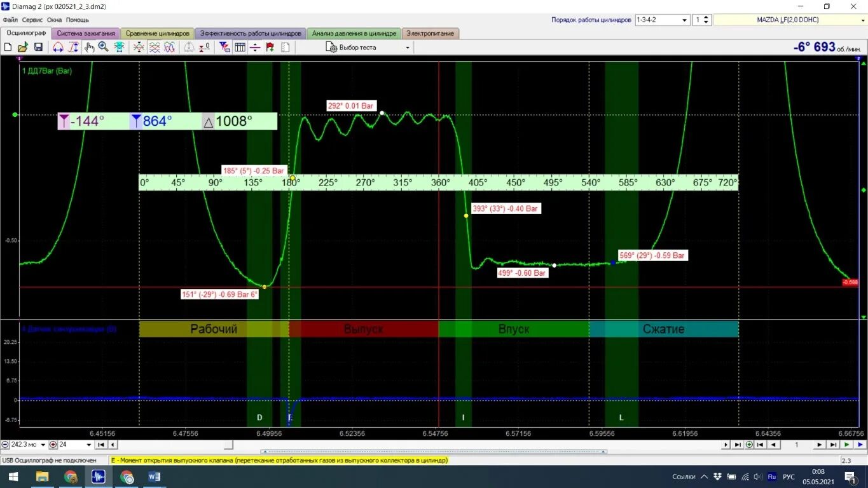
Task: Switch to the Электропитание tab
Action: (x=431, y=33)
